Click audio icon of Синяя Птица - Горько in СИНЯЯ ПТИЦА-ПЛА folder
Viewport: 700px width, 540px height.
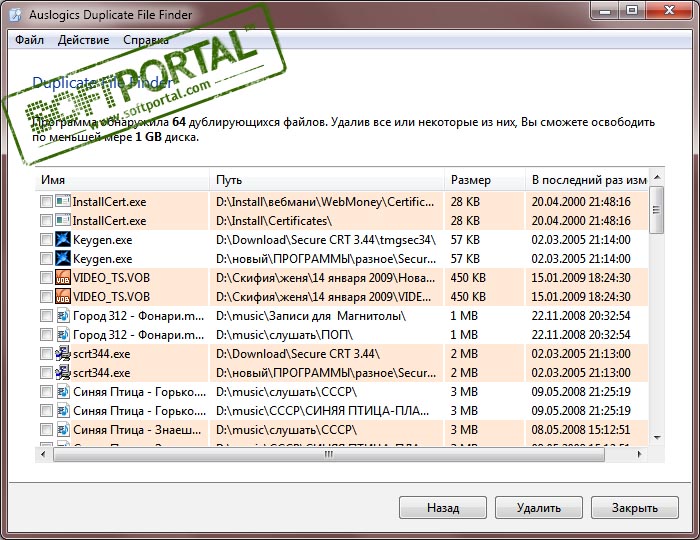click(63, 411)
